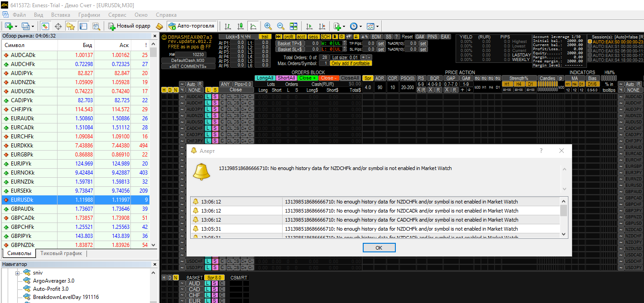
Task: Toggle the Terminal panel icon
Action: [x=83, y=26]
